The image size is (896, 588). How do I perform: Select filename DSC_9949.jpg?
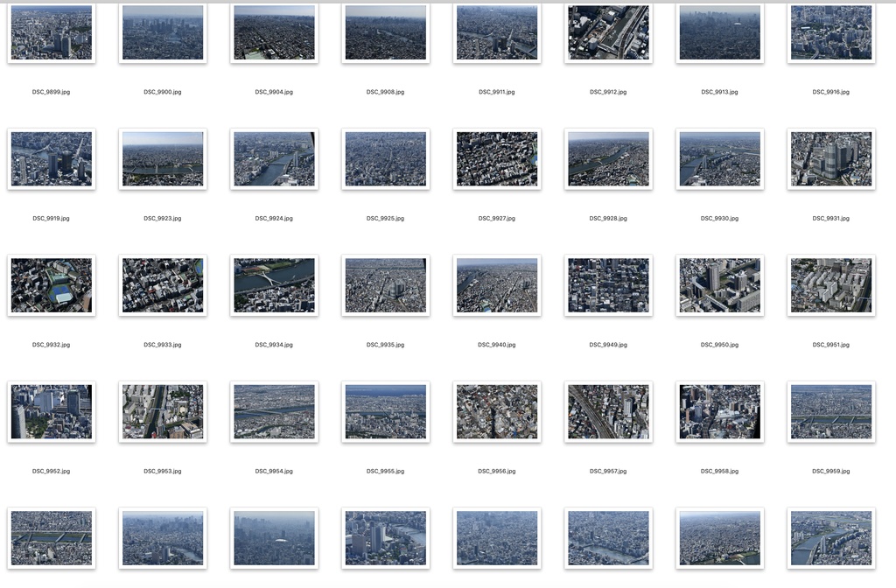tap(609, 345)
